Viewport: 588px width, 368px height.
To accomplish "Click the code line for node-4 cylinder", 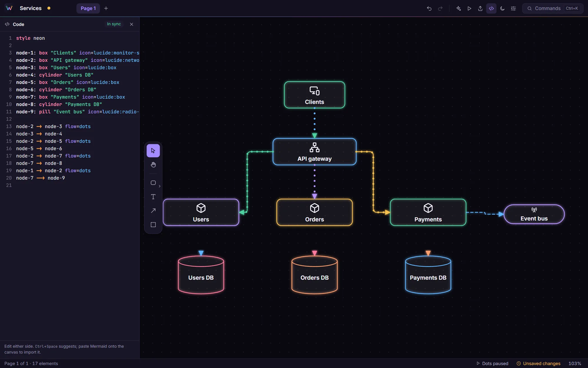I will coord(55,75).
